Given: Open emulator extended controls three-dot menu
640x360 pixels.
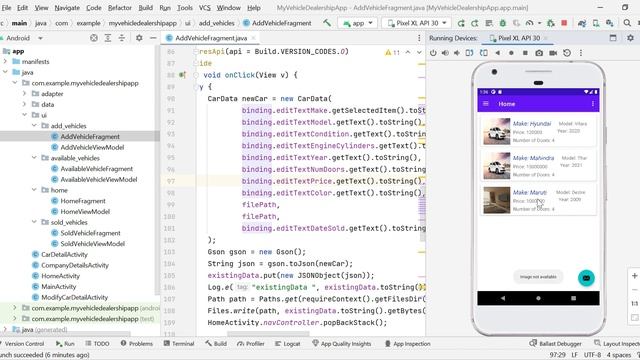Looking at the screenshot, I should pyautogui.click(x=581, y=53).
